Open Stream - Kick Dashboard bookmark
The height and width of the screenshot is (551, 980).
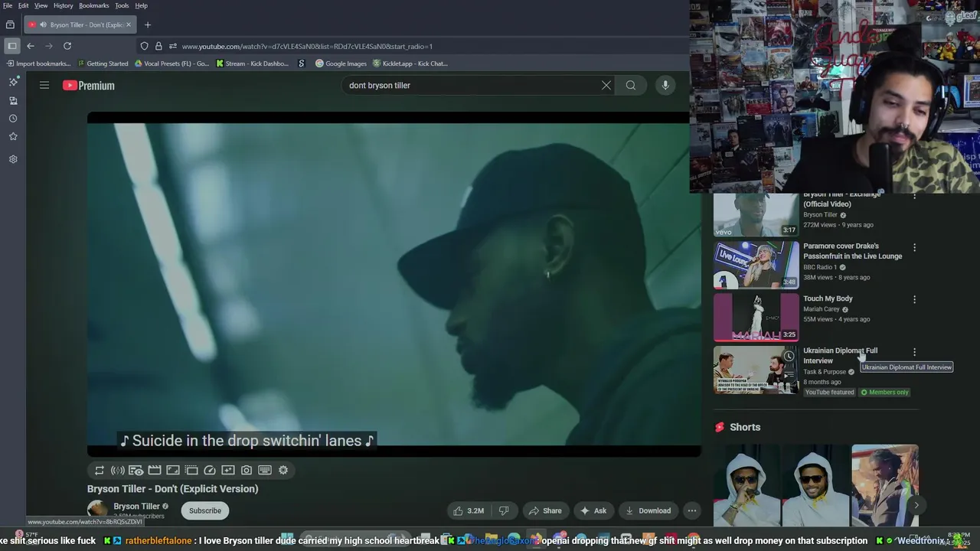pyautogui.click(x=253, y=64)
